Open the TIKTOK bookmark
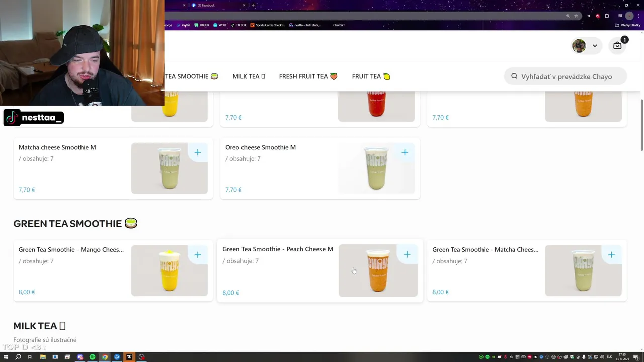The height and width of the screenshot is (362, 644). [238, 25]
